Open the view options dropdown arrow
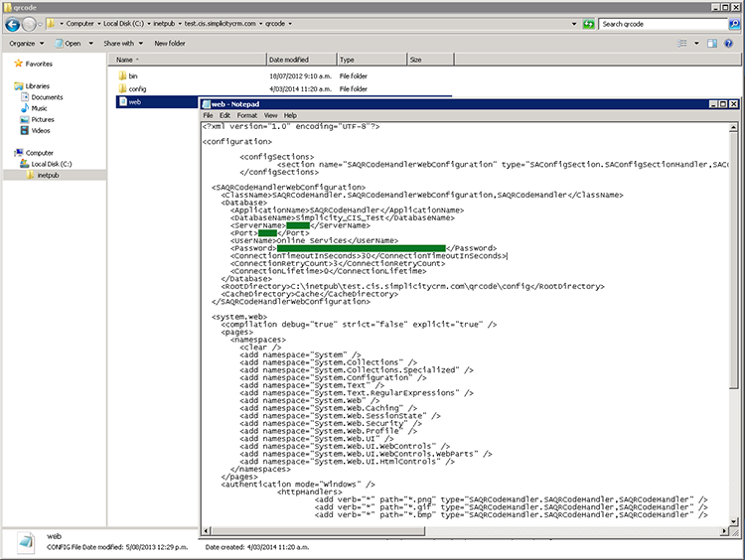 (x=696, y=44)
